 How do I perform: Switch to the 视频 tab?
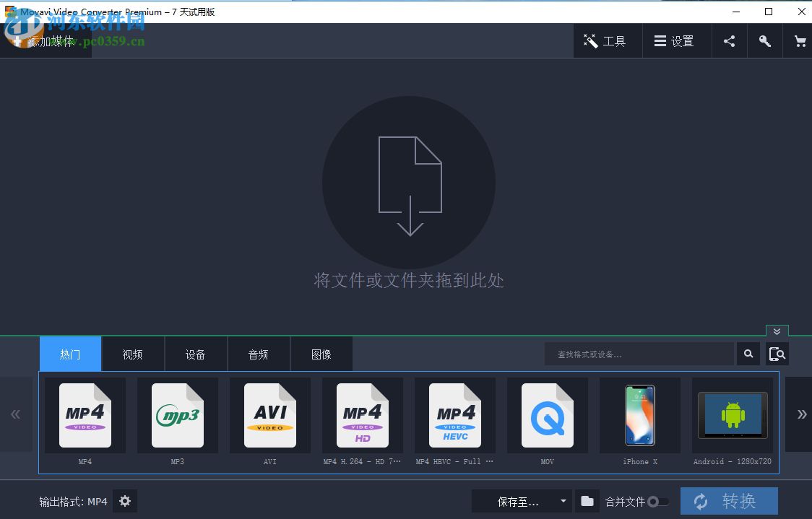[x=132, y=354]
